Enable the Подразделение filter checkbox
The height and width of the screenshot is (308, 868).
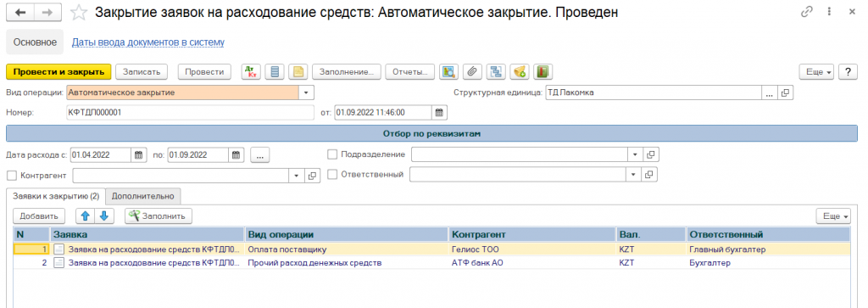(332, 154)
